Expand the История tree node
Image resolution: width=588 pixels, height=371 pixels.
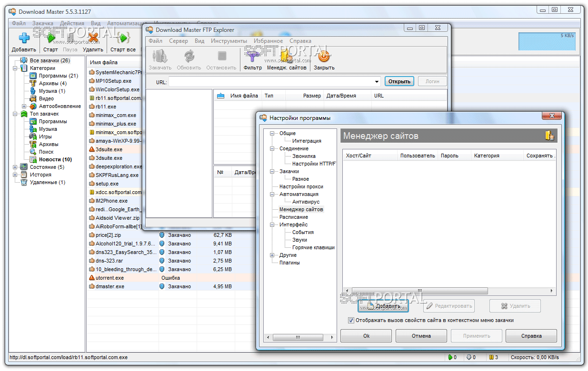pyautogui.click(x=15, y=175)
